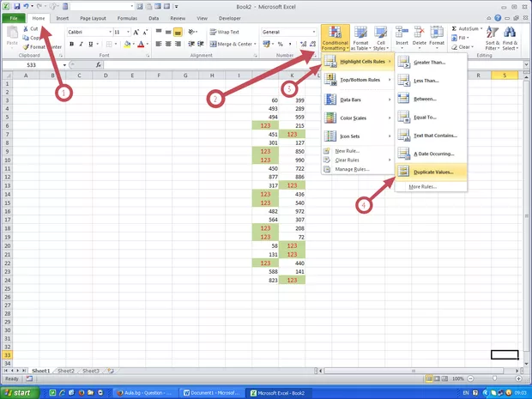532x399 pixels.
Task: Open the Sheet2 worksheet tab
Action: point(66,371)
